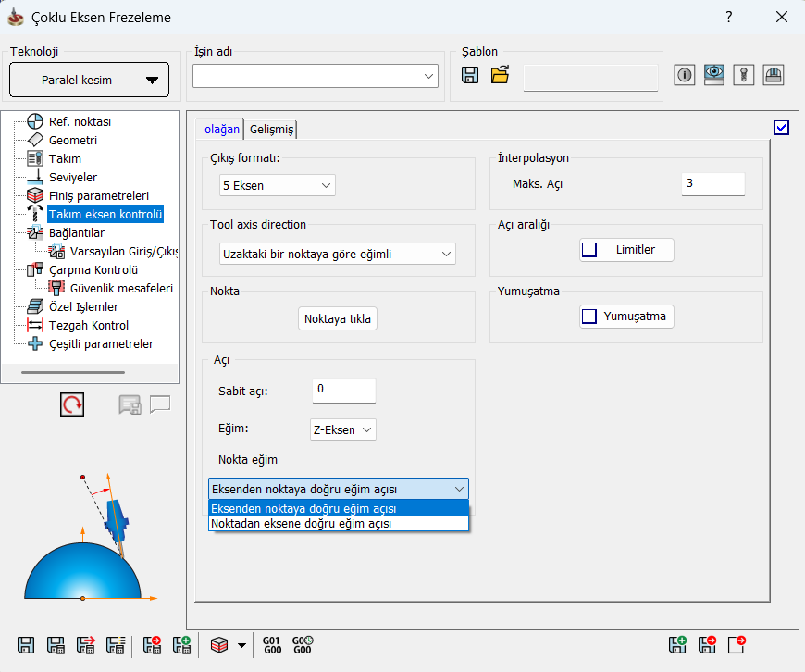805x672 pixels.
Task: Open the Paralel kesim technology dropdown
Action: click(x=89, y=80)
